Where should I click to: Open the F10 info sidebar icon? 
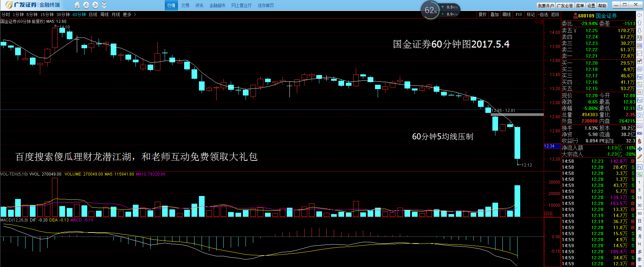[640, 76]
